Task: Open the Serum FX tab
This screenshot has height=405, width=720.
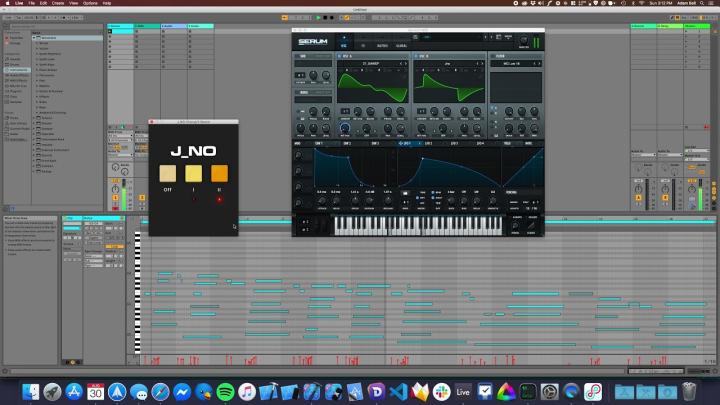Action: [x=363, y=46]
